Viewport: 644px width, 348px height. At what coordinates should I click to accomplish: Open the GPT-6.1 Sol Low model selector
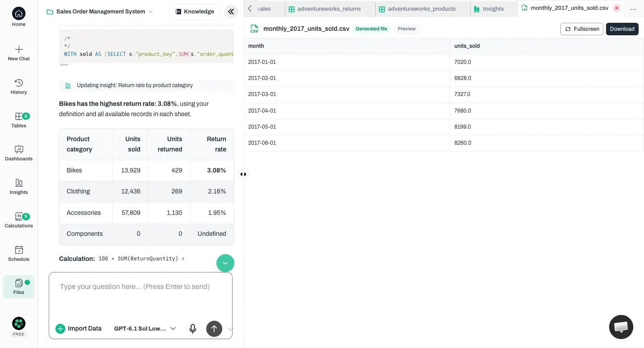click(x=145, y=329)
